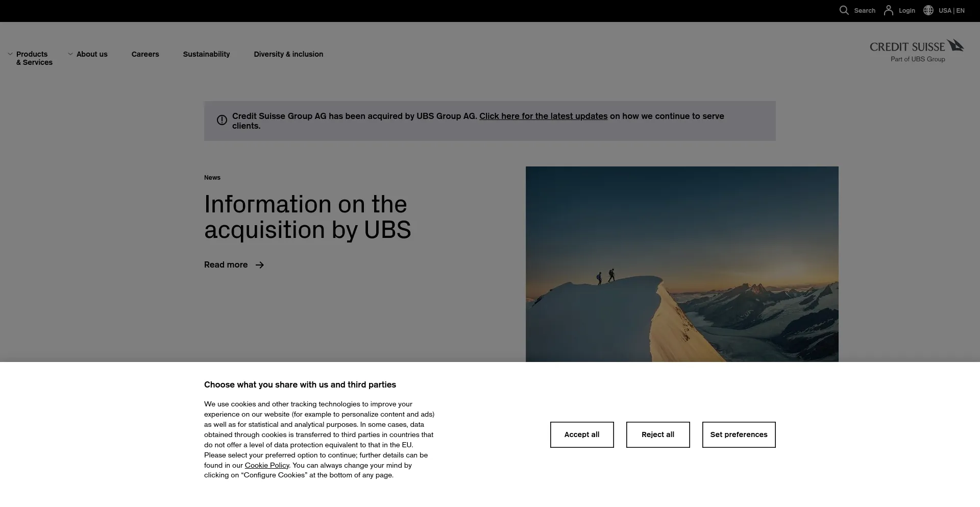980x507 pixels.
Task: Click the Read more link
Action: tap(226, 265)
